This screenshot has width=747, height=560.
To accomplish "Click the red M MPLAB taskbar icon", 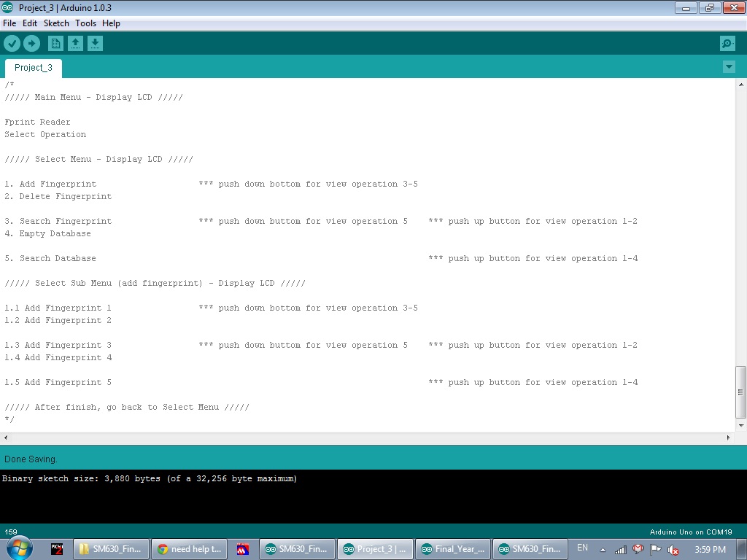I will [243, 549].
